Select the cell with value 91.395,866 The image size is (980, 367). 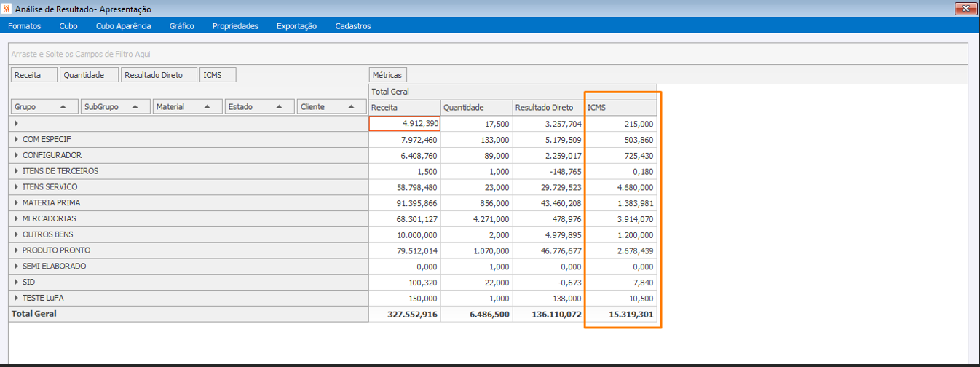coord(404,203)
